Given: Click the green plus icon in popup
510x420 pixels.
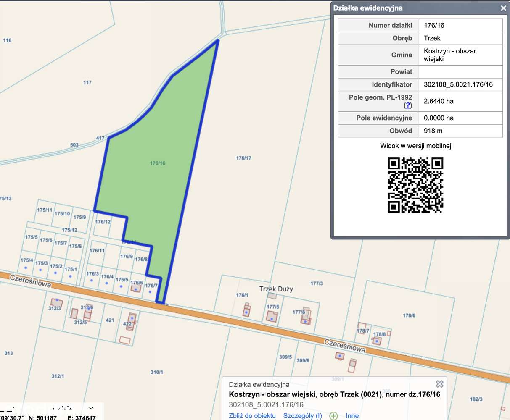Looking at the screenshot, I should [334, 416].
